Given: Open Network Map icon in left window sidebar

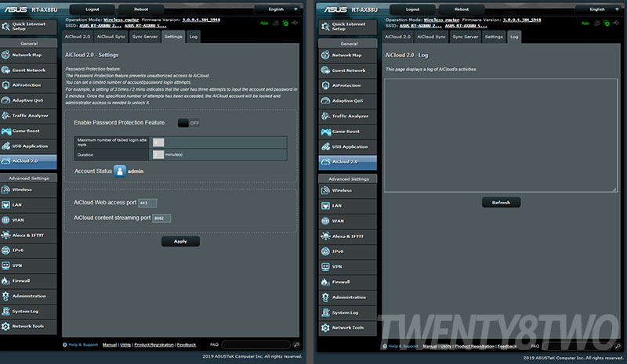Looking at the screenshot, I should tap(5, 55).
